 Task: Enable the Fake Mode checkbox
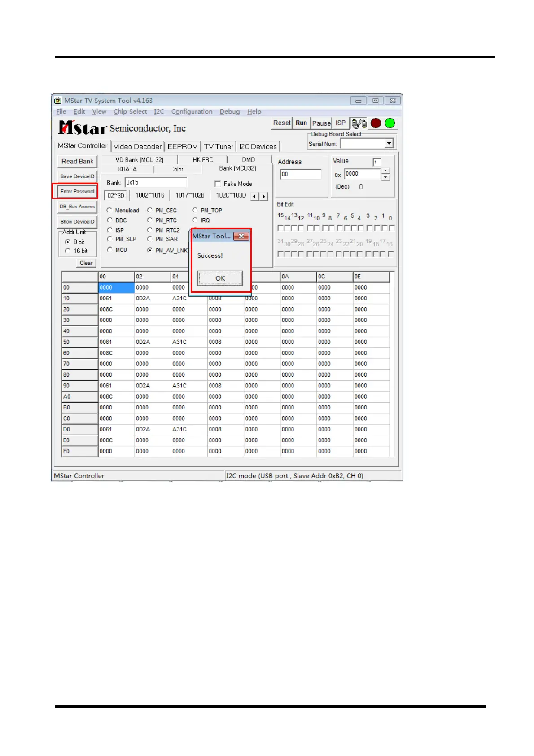(x=218, y=184)
